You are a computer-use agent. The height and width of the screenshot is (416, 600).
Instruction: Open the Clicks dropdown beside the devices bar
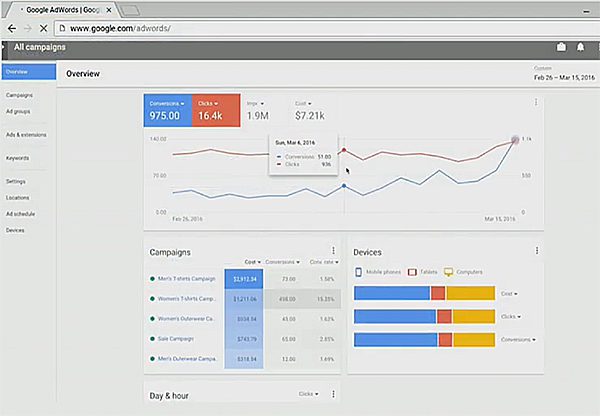coord(511,317)
